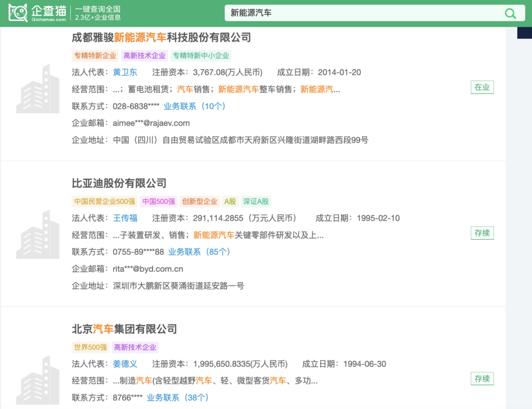The width and height of the screenshot is (532, 409).
Task: Open the 比亚迪 company building thumbnail
Action: [x=37, y=235]
